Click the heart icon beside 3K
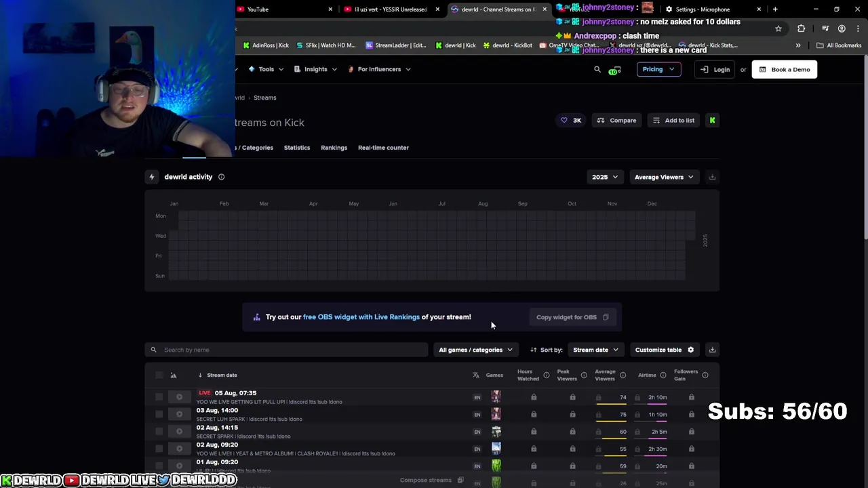The height and width of the screenshot is (488, 868). (564, 121)
